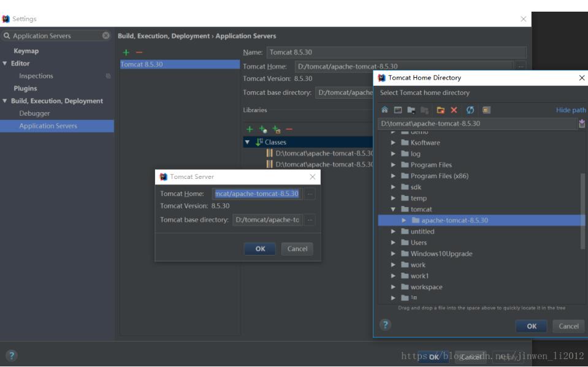Collapse the tomcat folder in the tree

click(x=394, y=210)
